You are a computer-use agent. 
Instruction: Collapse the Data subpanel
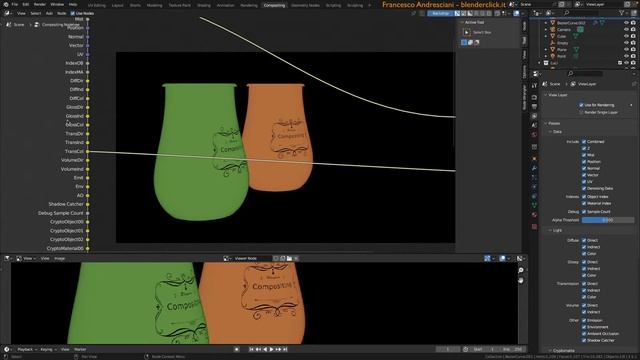coord(550,132)
